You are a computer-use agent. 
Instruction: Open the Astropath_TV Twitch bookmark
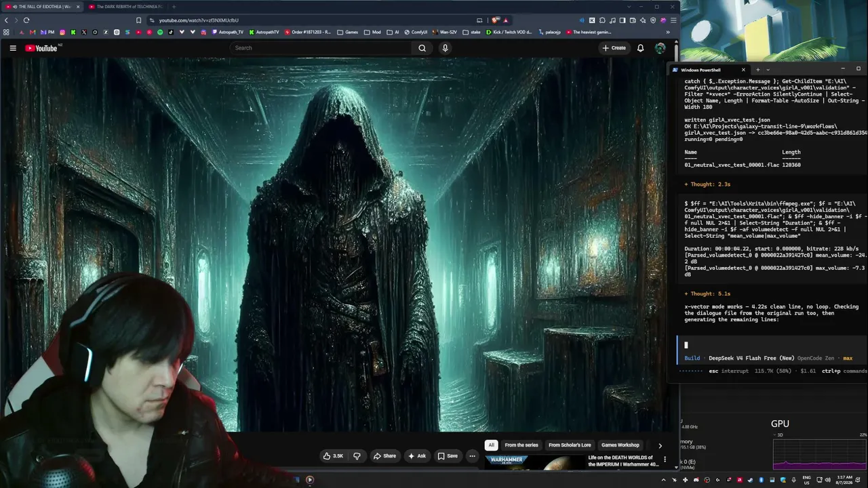227,32
